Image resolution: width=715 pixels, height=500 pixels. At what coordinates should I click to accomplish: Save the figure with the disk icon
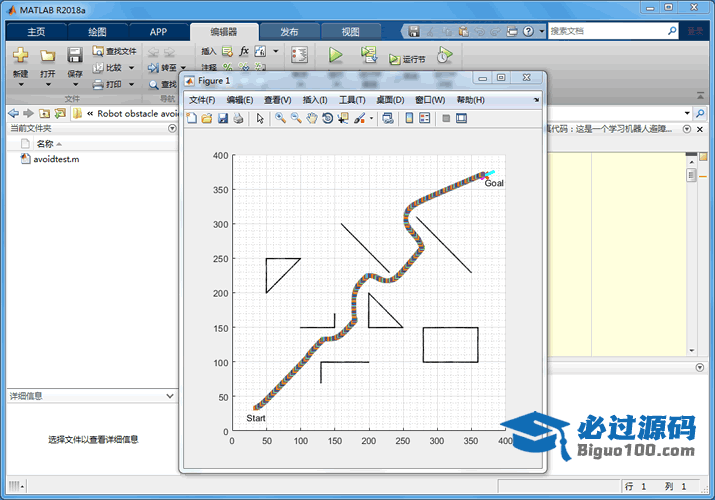(x=223, y=118)
